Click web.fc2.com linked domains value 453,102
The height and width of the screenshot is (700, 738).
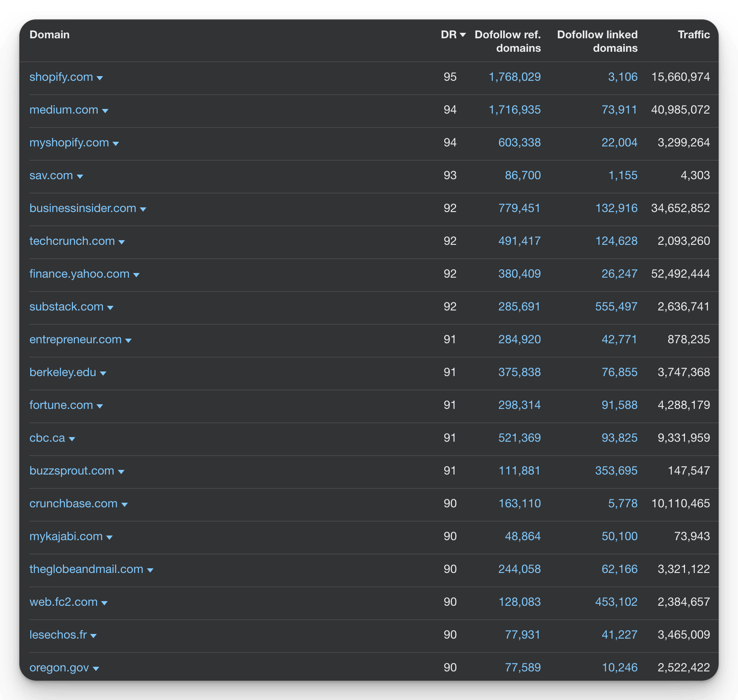pyautogui.click(x=616, y=602)
